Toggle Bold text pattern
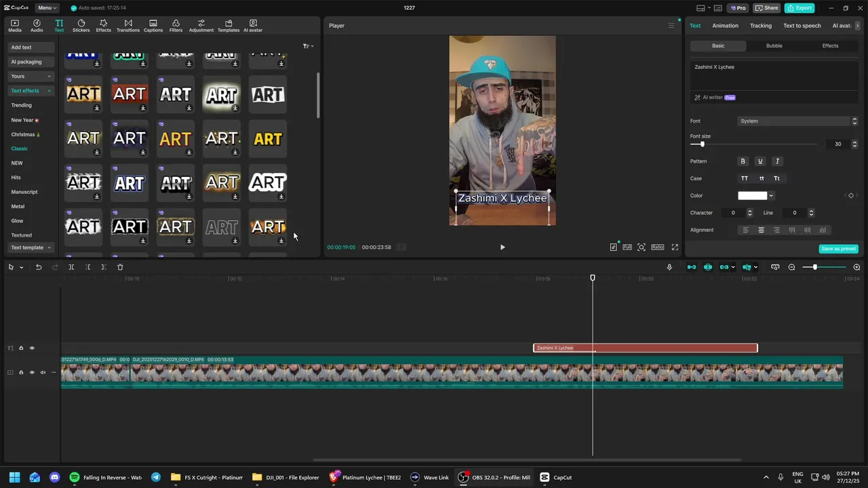The width and height of the screenshot is (868, 488). (743, 161)
